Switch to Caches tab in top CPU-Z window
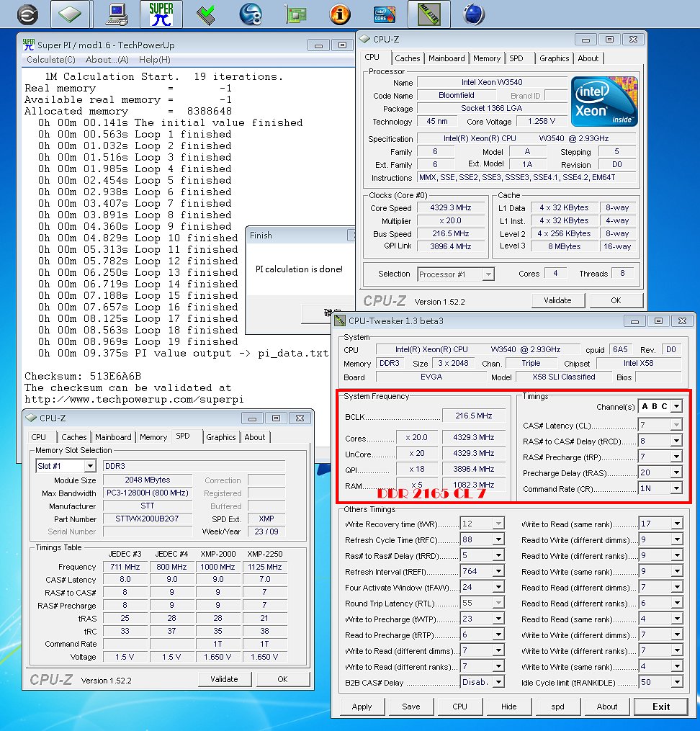 click(408, 58)
